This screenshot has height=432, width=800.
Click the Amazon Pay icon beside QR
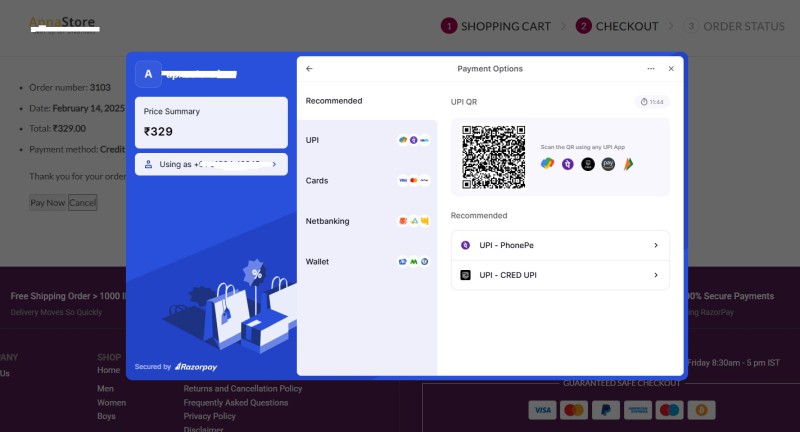coord(608,164)
